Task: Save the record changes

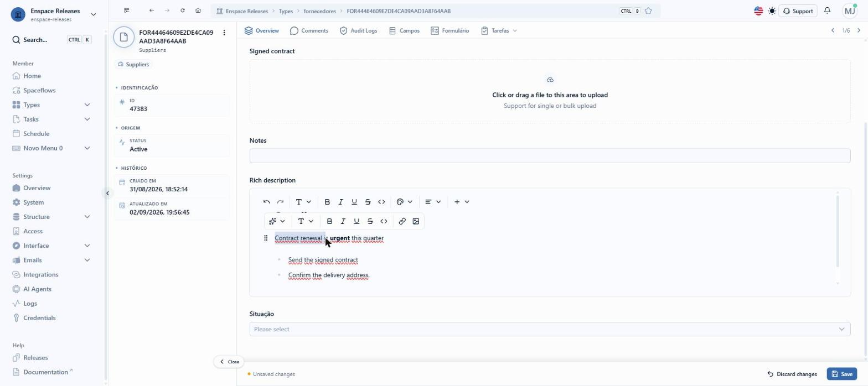Action: (841, 374)
